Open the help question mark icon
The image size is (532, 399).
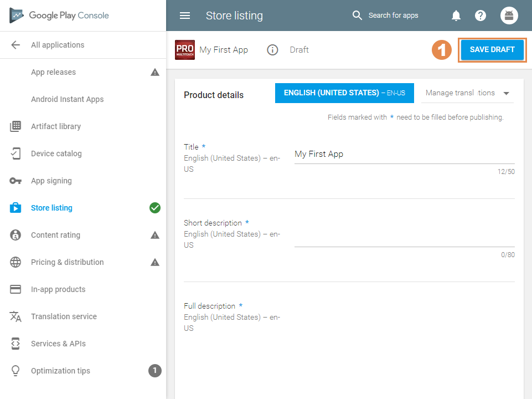pyautogui.click(x=481, y=16)
